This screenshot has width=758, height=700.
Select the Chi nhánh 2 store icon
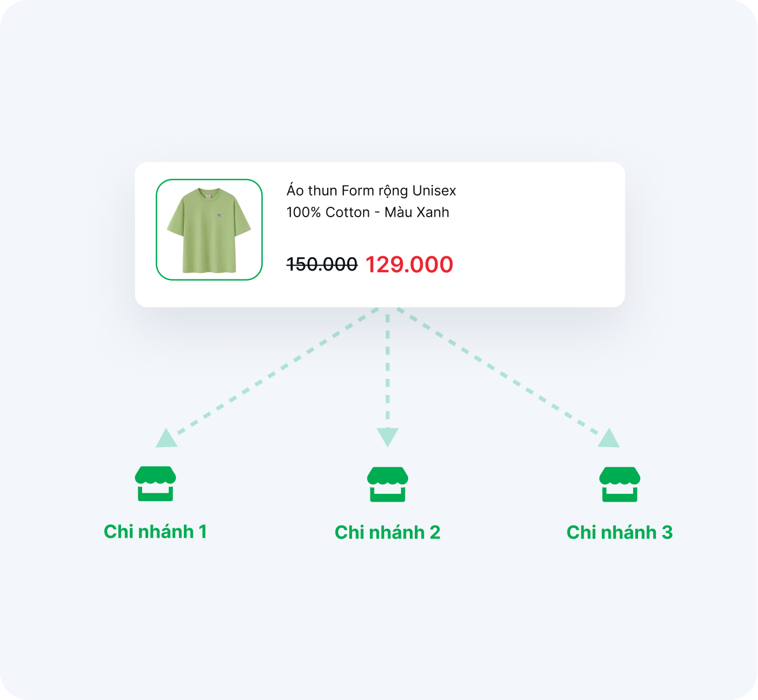tap(388, 484)
